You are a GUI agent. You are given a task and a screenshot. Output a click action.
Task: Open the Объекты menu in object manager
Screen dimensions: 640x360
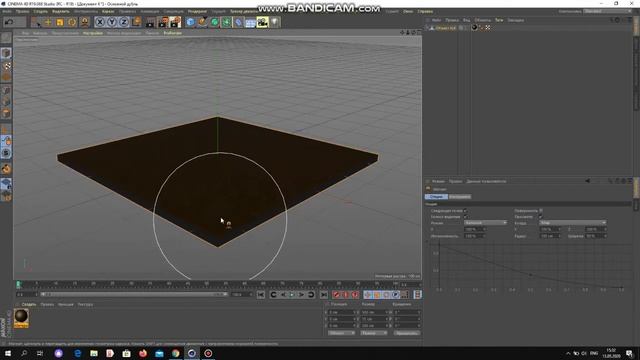(482, 20)
